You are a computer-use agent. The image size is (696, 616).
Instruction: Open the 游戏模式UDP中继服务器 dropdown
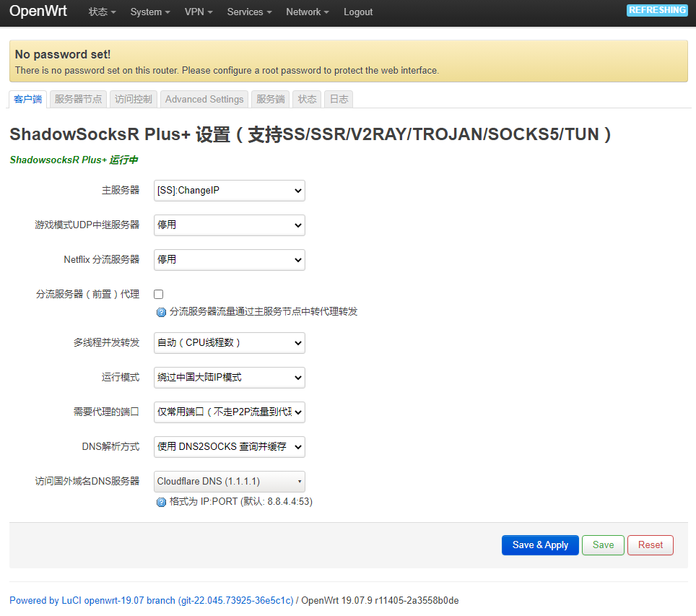click(229, 225)
